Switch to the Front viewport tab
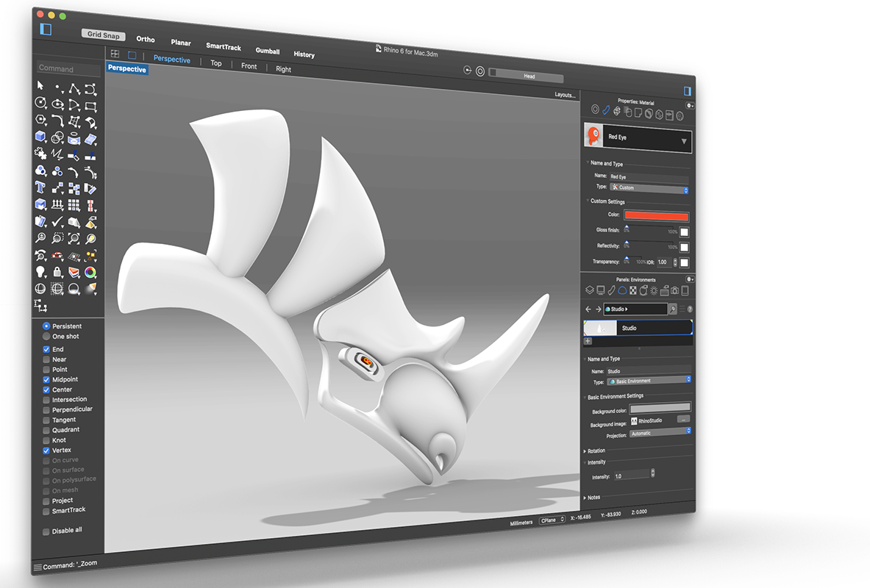Image resolution: width=870 pixels, height=588 pixels. tap(249, 66)
